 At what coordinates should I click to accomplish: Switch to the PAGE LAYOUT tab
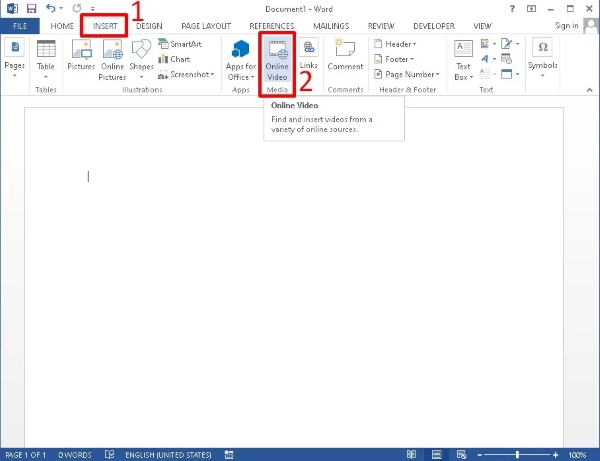point(206,25)
